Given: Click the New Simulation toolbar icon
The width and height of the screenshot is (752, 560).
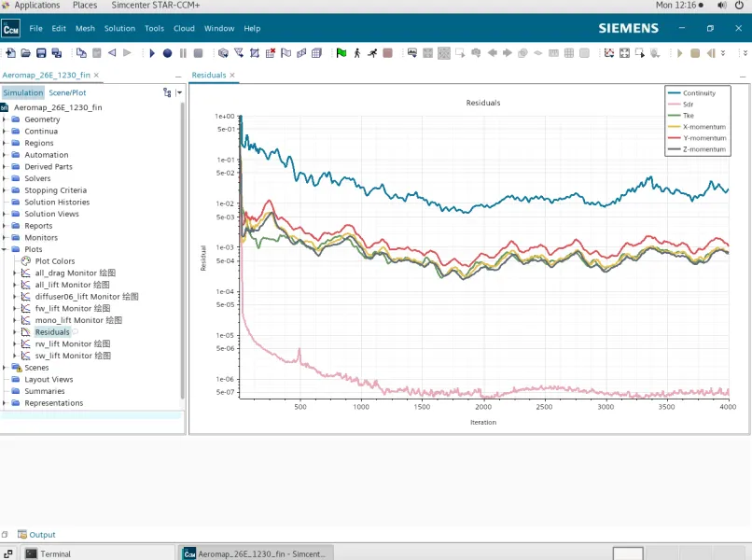Looking at the screenshot, I should pyautogui.click(x=10, y=53).
